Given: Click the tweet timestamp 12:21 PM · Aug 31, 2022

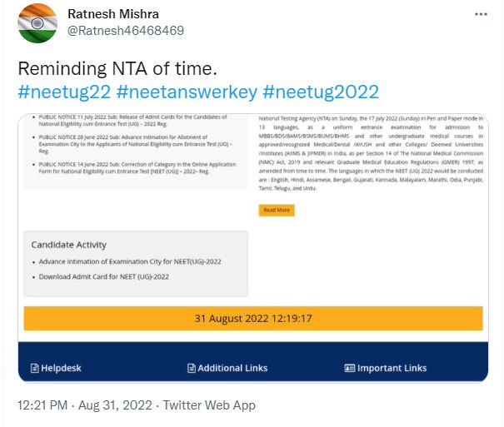Looking at the screenshot, I should pos(84,405).
